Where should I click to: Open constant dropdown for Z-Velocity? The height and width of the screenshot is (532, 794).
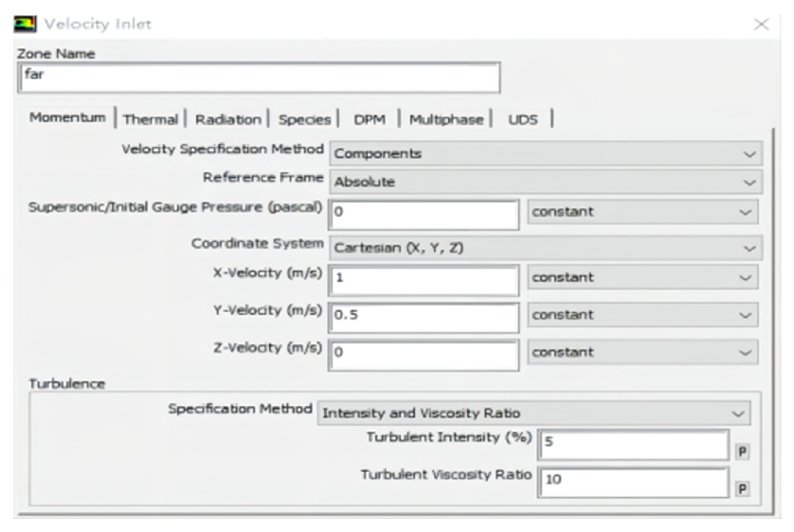point(642,352)
